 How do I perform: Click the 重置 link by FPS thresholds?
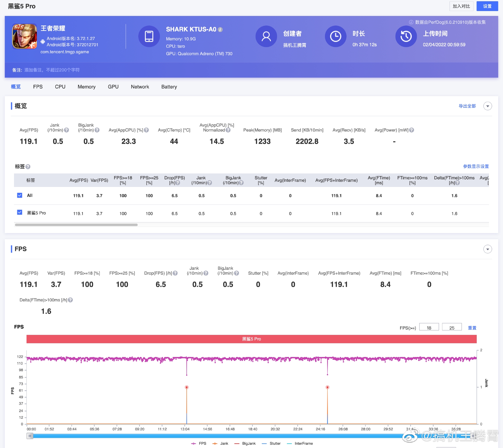pos(472,328)
